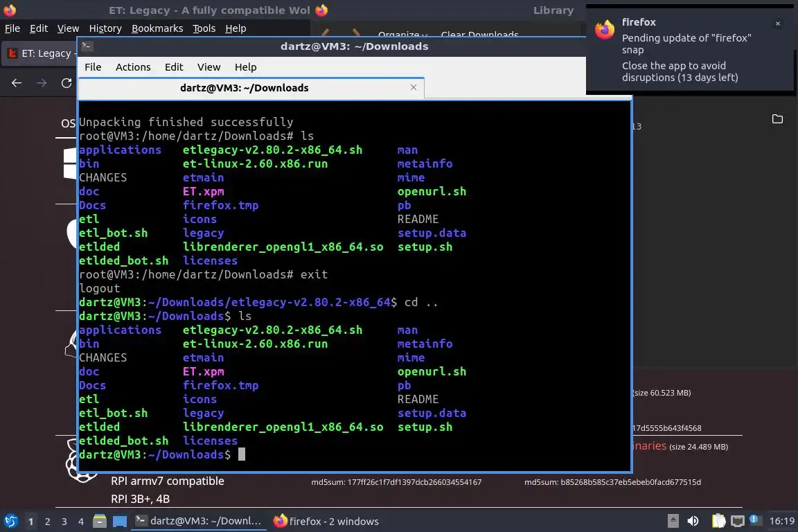Click Firefox forward arrow button
Screen dimensions: 798x532
[x=42, y=83]
